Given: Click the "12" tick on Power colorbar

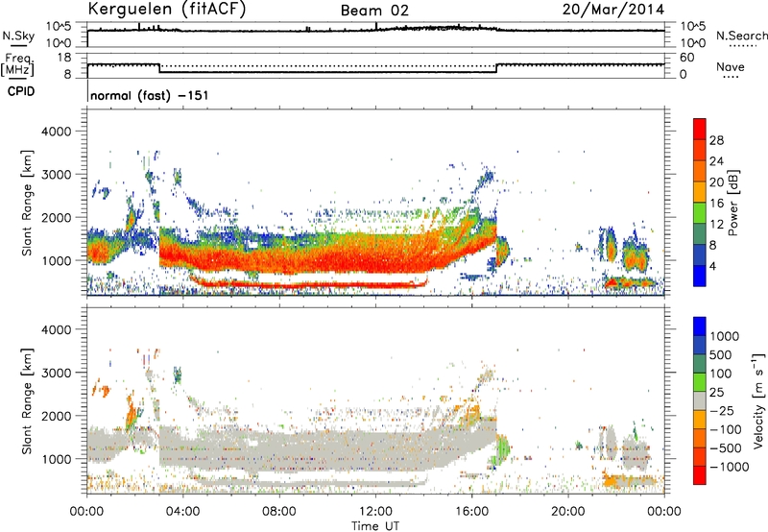Looking at the screenshot, I should pyautogui.click(x=716, y=225).
